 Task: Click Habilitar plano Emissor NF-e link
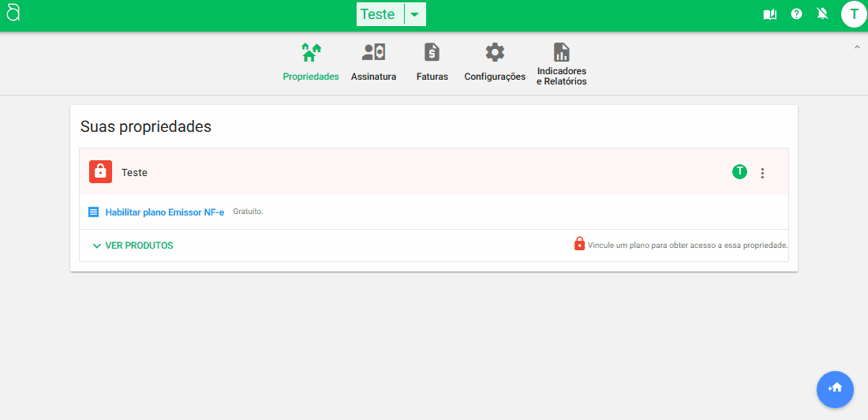click(x=165, y=212)
